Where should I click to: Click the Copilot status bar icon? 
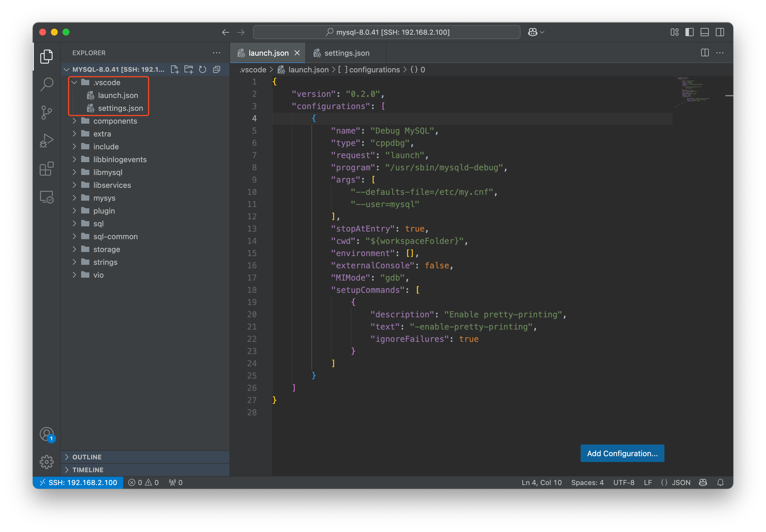703,483
